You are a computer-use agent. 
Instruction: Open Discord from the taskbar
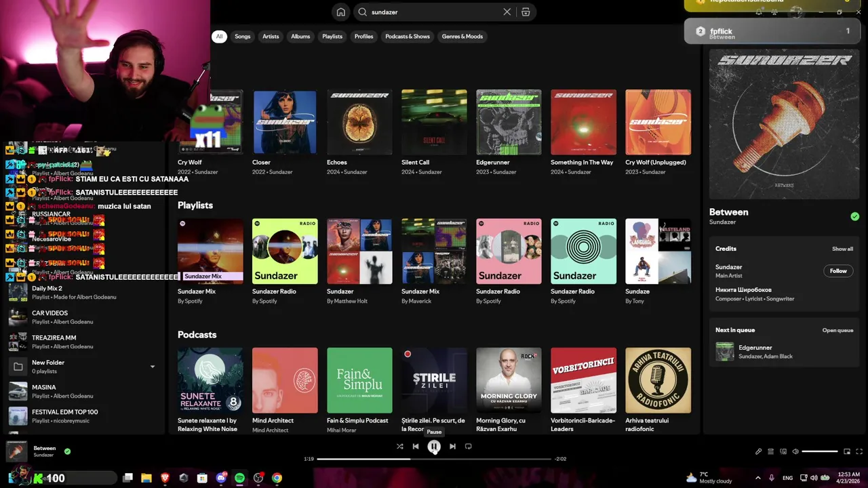click(x=220, y=478)
